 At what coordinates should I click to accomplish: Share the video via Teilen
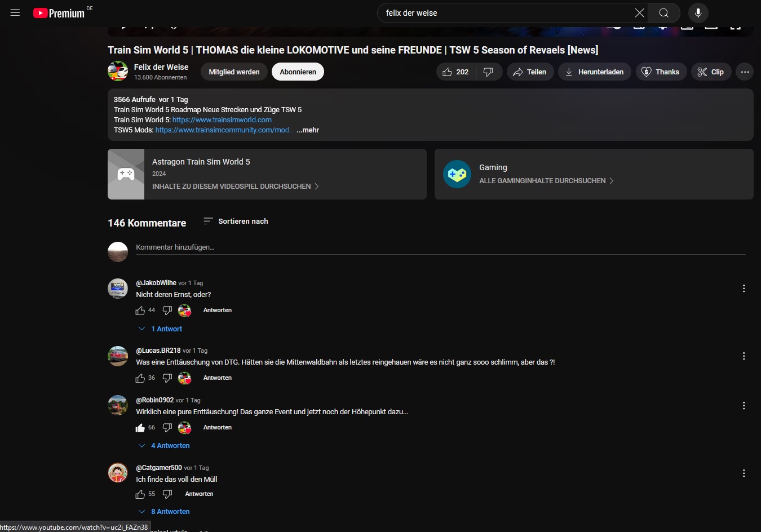click(530, 72)
